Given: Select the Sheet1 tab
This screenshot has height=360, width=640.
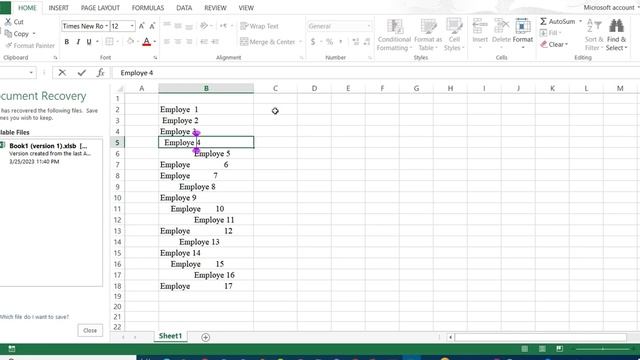Looking at the screenshot, I should point(170,336).
